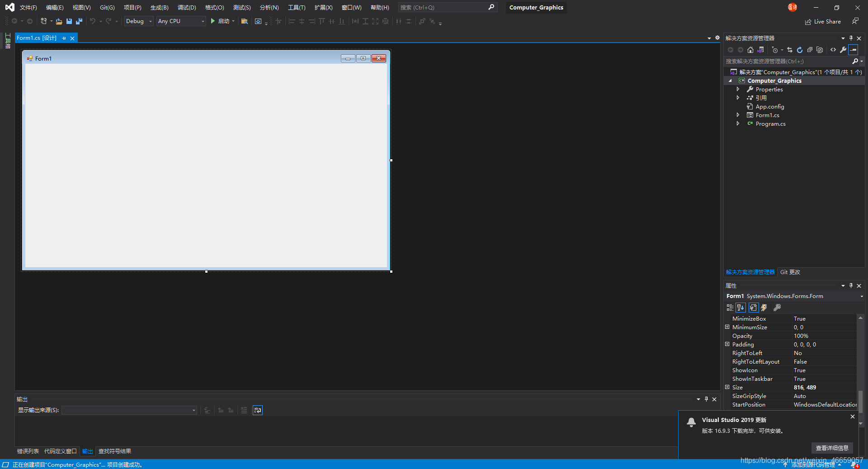Expand the Form1.cs node
The width and height of the screenshot is (868, 469).
pos(738,115)
